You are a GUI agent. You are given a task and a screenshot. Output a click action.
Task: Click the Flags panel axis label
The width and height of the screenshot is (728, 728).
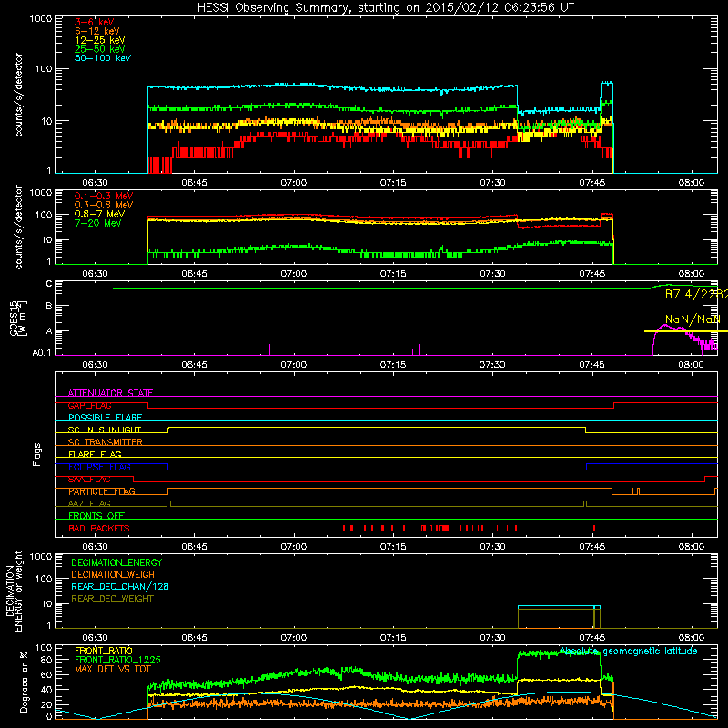pyautogui.click(x=36, y=454)
